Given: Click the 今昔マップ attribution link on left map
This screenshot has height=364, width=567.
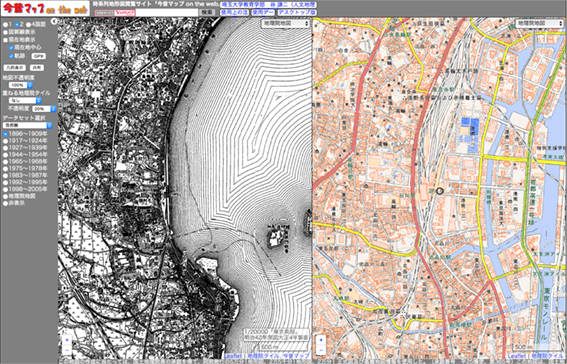Looking at the screenshot, I should tap(296, 356).
